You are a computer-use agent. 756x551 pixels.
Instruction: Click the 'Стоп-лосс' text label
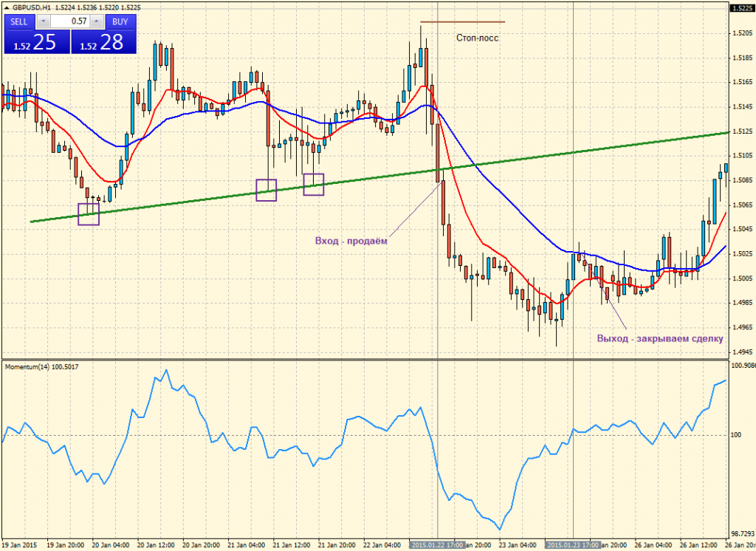(477, 37)
